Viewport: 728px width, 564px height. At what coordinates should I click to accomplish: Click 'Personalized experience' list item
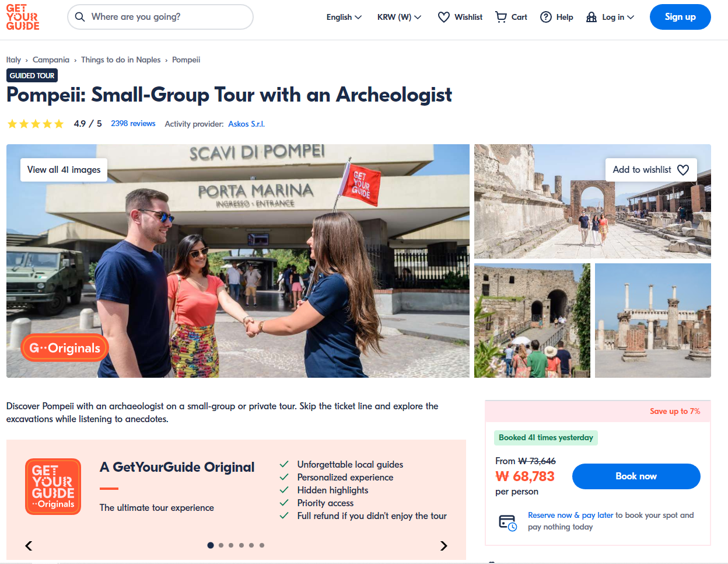pyautogui.click(x=337, y=477)
